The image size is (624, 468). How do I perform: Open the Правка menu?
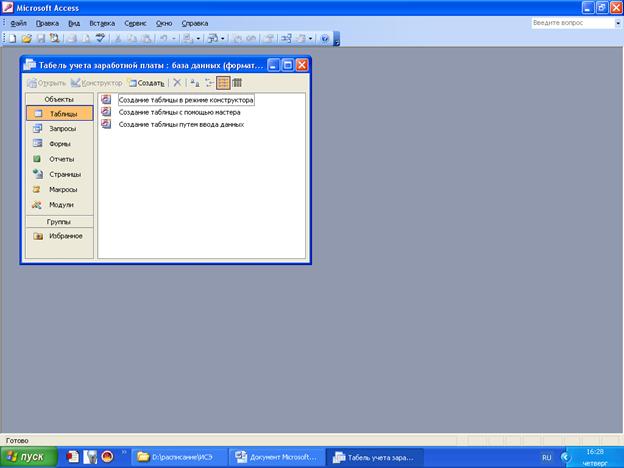tap(47, 23)
